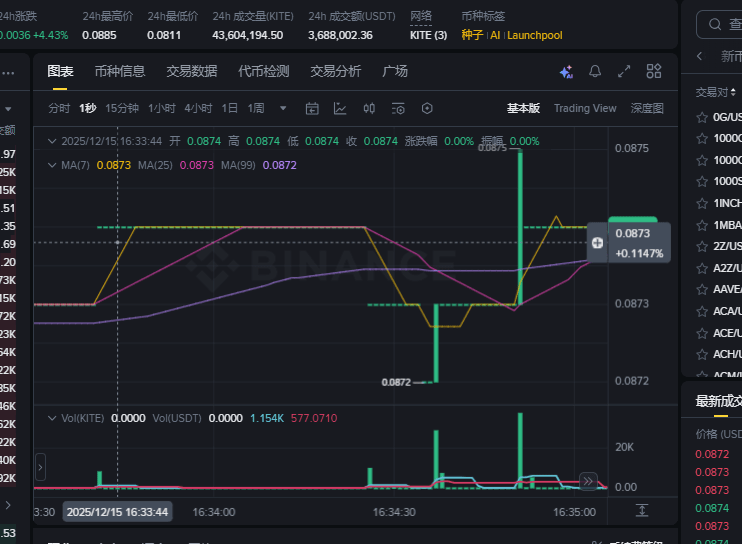Open the chart display settings icon

coord(398,109)
